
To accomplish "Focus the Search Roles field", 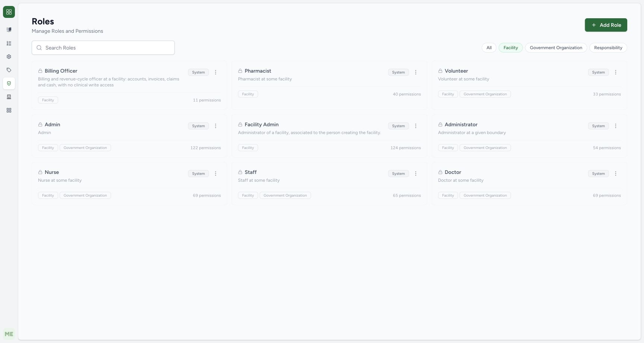I will click(103, 48).
